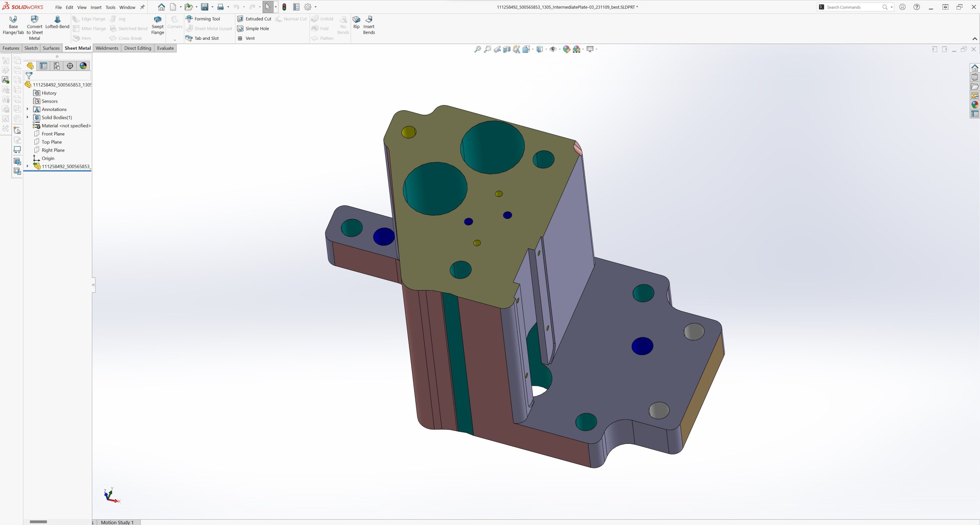The height and width of the screenshot is (525, 980).
Task: Click the Forming Tool icon
Action: click(189, 19)
